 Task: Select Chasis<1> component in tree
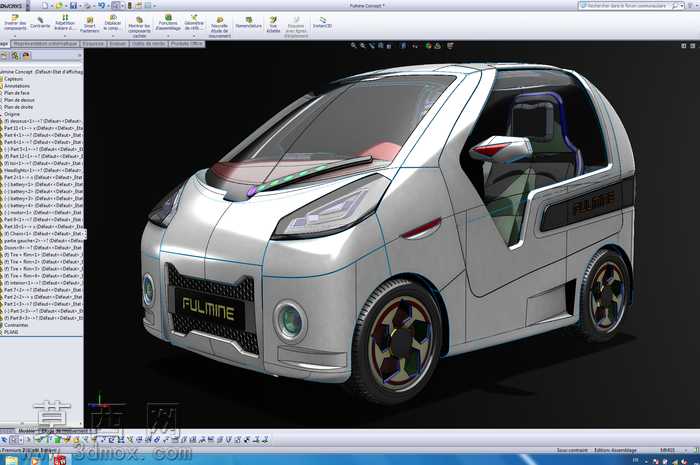click(x=42, y=233)
